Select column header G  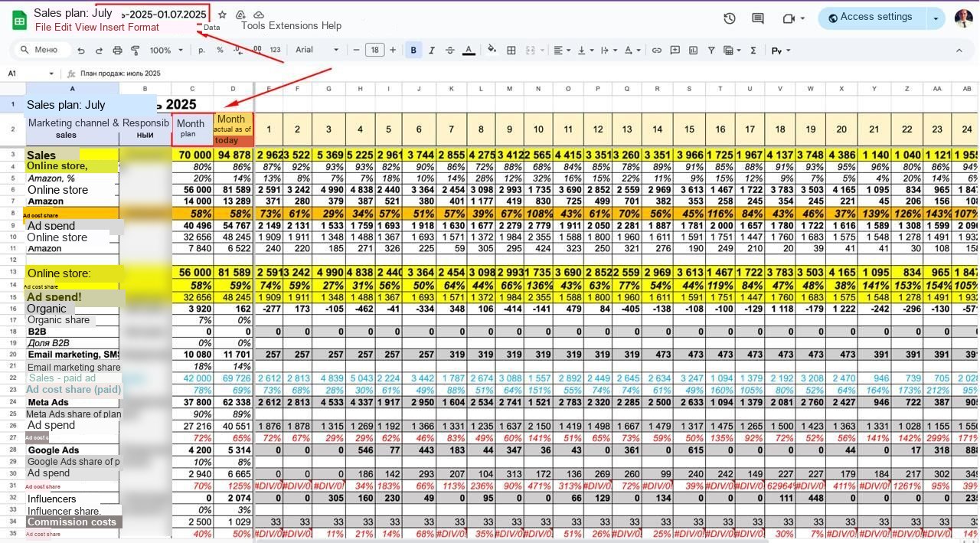tap(328, 89)
